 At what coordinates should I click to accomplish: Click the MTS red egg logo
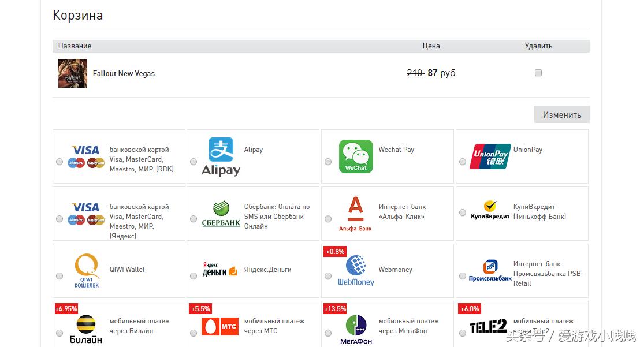point(219,327)
